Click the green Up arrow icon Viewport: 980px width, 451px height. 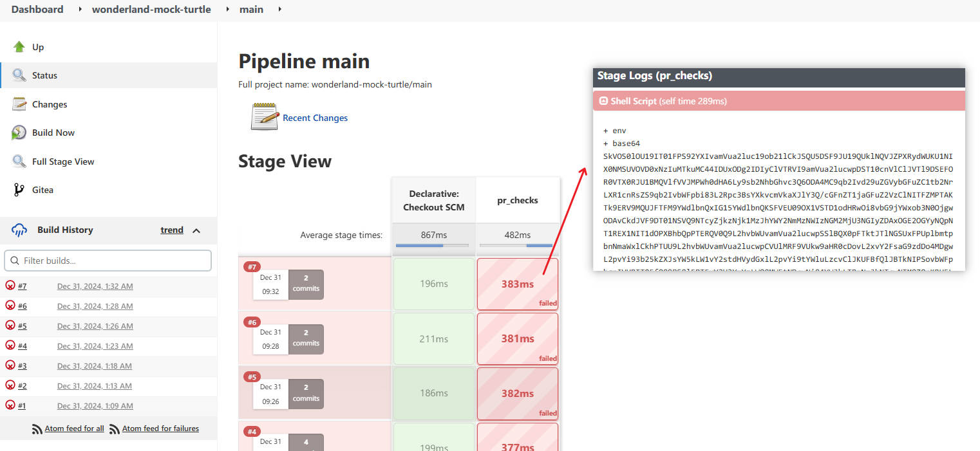point(19,46)
